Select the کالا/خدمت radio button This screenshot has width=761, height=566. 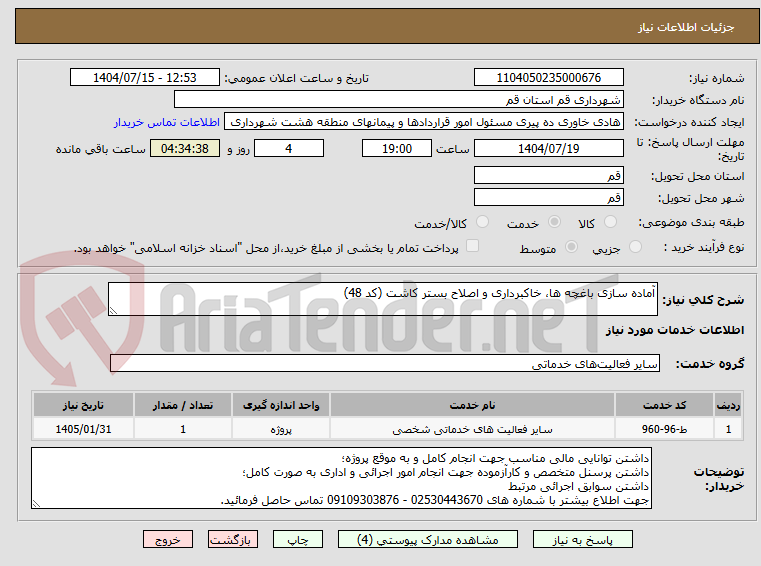click(482, 222)
